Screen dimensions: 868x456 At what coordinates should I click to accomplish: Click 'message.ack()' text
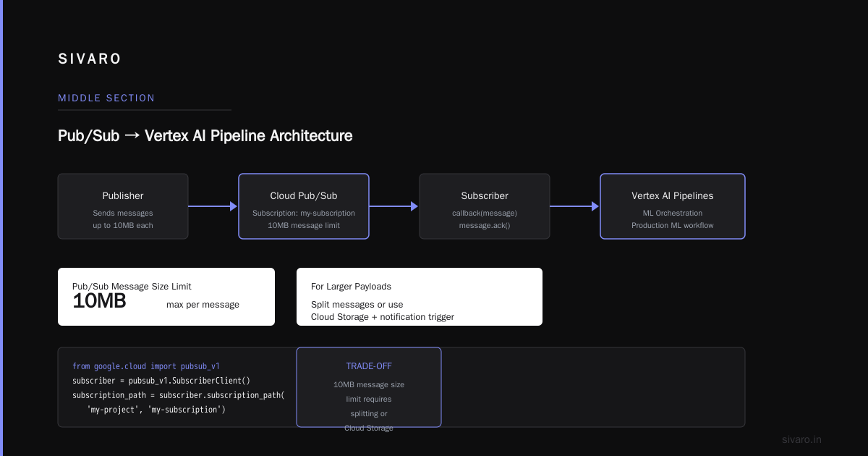point(485,225)
